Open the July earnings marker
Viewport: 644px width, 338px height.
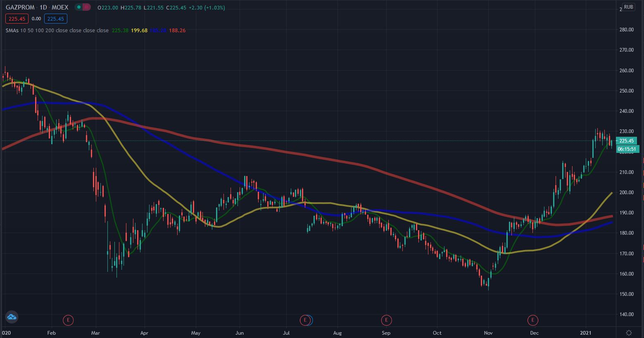click(305, 320)
